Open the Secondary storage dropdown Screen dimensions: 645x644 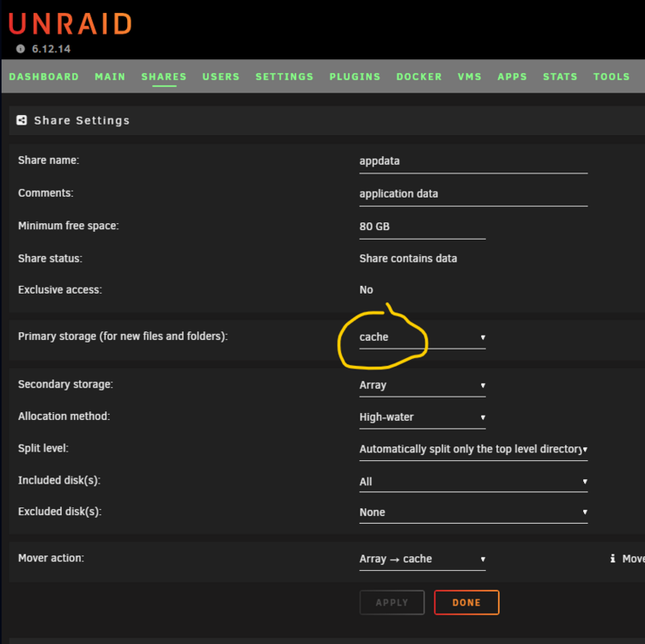coord(422,386)
